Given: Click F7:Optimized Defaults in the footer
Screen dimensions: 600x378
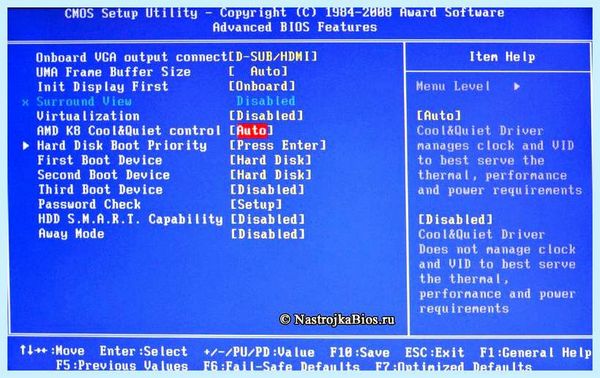Looking at the screenshot, I should pos(453,367).
